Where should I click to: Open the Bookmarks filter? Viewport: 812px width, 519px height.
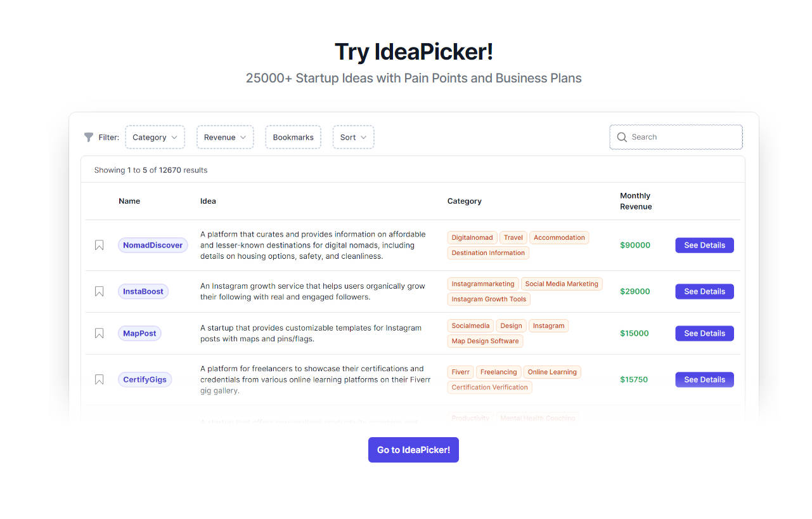point(293,137)
